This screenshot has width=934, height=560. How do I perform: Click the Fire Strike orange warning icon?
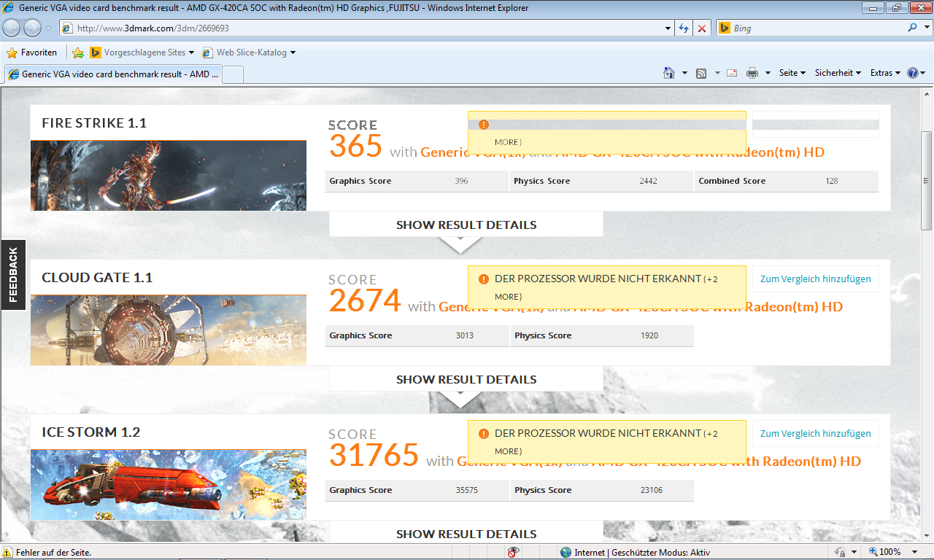click(x=483, y=125)
